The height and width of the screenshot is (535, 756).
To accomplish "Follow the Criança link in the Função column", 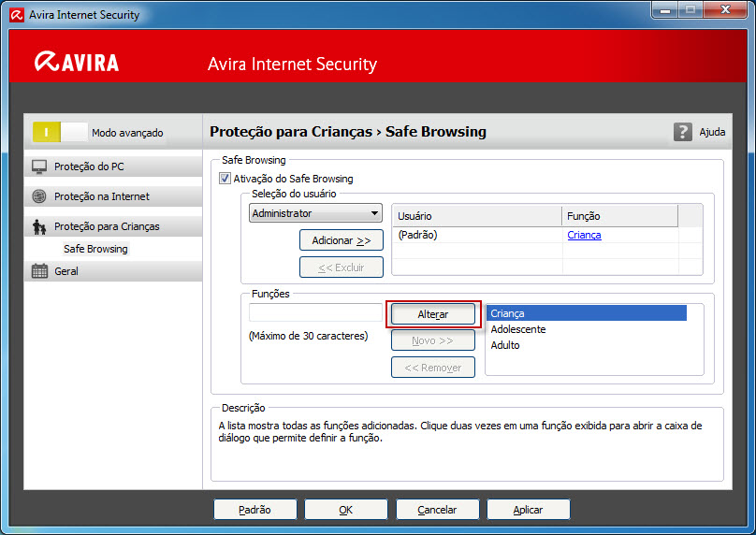I will point(584,235).
